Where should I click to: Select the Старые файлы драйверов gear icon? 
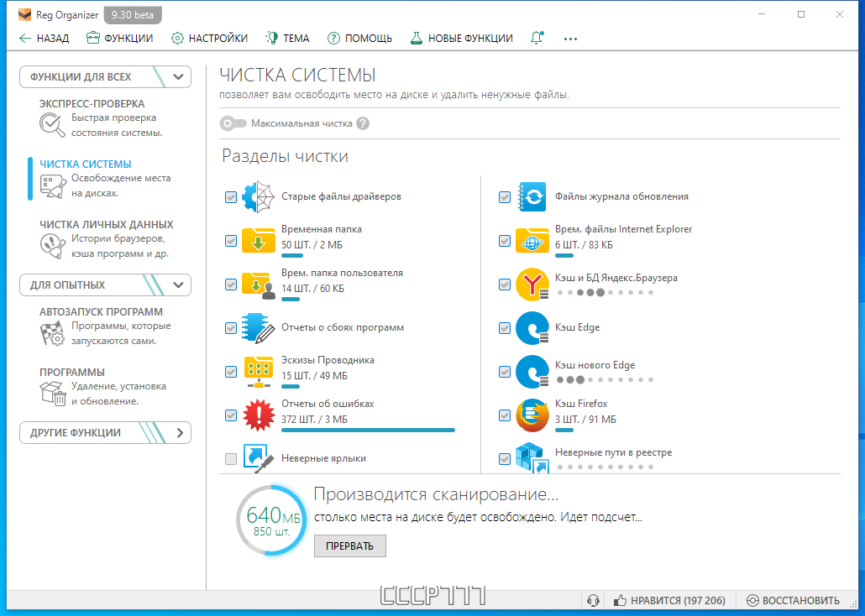tap(259, 196)
